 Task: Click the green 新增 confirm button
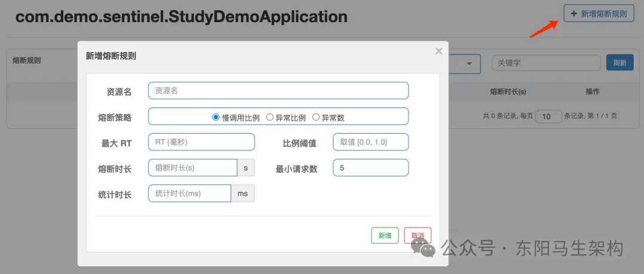(x=385, y=235)
